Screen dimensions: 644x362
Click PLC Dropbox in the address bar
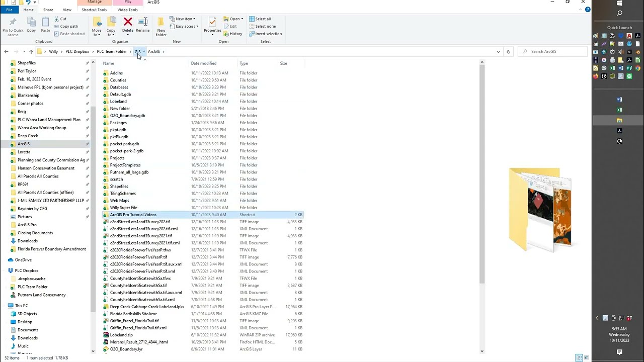click(x=77, y=51)
